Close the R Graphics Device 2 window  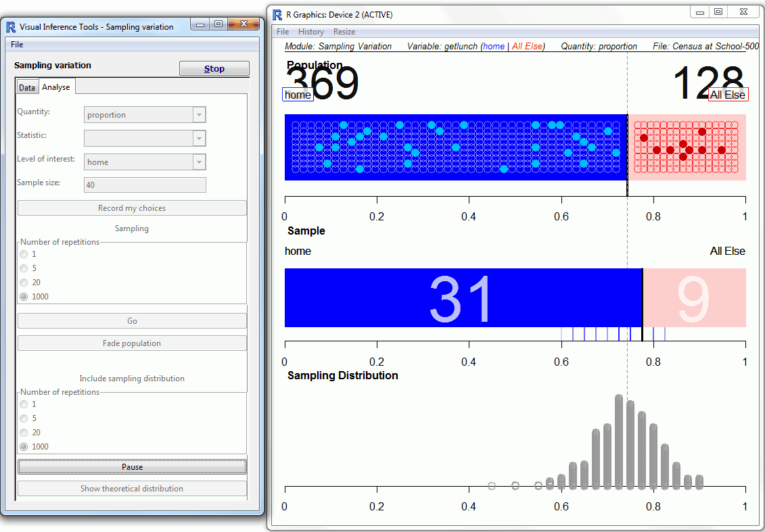[743, 11]
